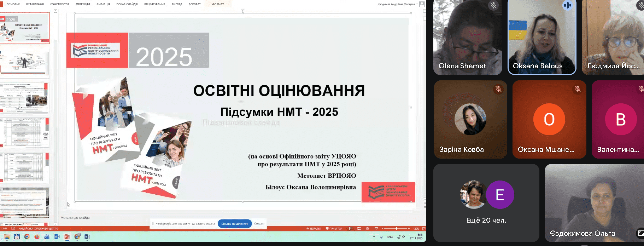
Task: Select slide 5 thumbnail in slide panel
Action: pyautogui.click(x=25, y=167)
